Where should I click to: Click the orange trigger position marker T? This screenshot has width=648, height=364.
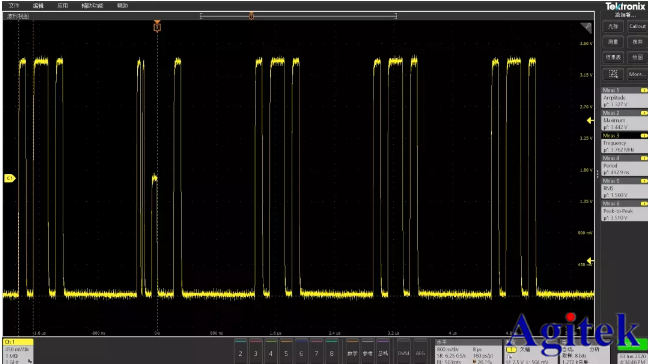(x=157, y=26)
